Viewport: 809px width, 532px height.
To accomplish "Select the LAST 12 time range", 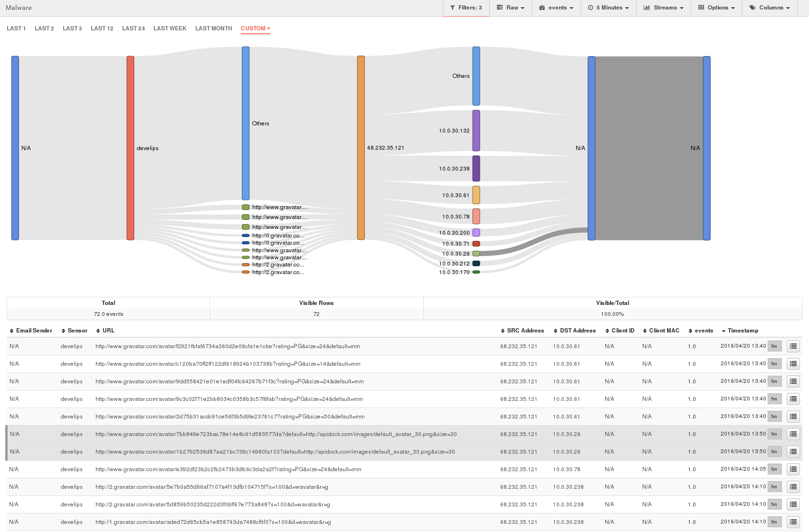I will coord(102,28).
